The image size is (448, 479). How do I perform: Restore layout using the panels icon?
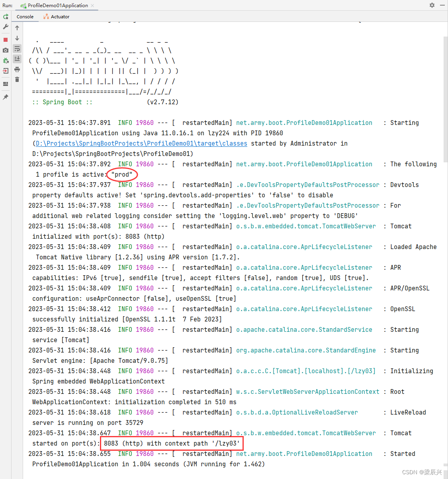6,84
